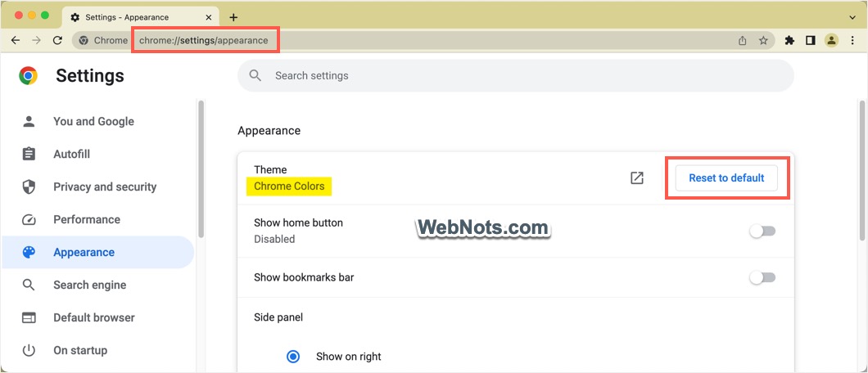Click the Autofill clipboard icon
Viewport: 868px width, 373px height.
coord(28,154)
